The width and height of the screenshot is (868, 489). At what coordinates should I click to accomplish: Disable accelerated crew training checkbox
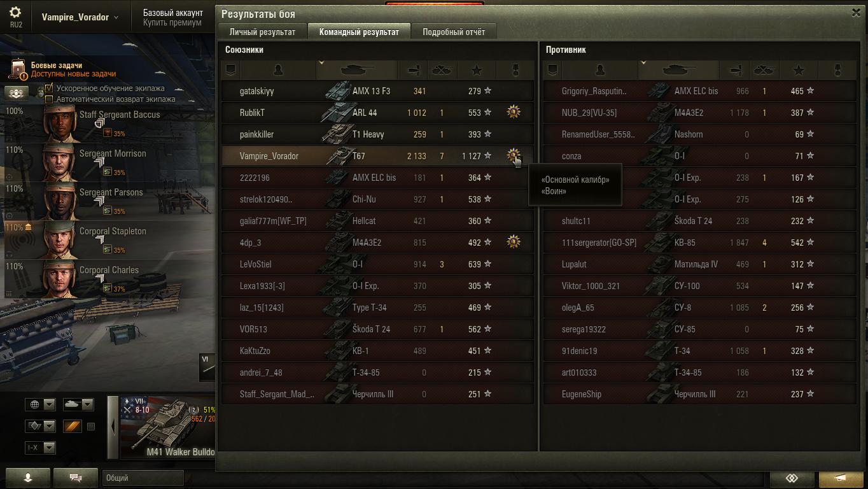[x=49, y=88]
